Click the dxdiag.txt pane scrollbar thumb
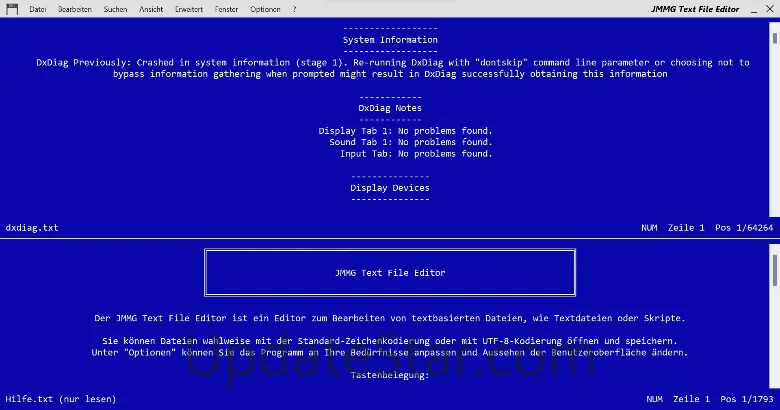Image resolution: width=780 pixels, height=410 pixels. pos(775,37)
